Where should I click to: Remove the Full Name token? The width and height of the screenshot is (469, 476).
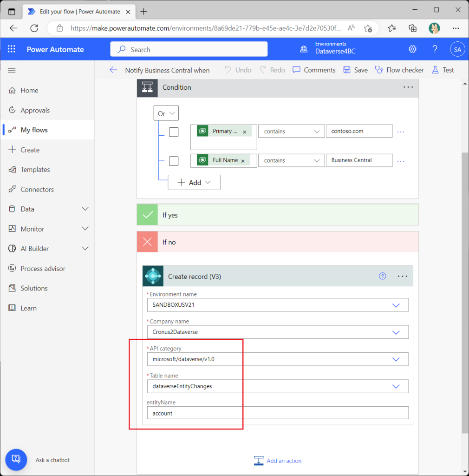click(x=242, y=161)
